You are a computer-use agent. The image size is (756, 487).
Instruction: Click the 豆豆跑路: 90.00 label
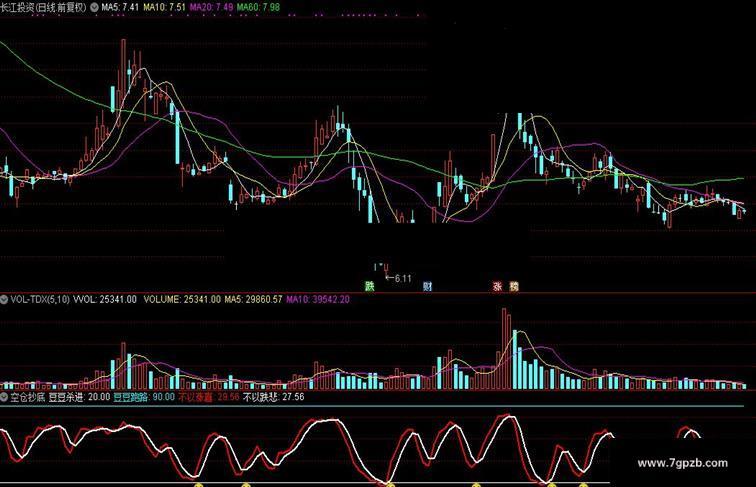pyautogui.click(x=144, y=397)
